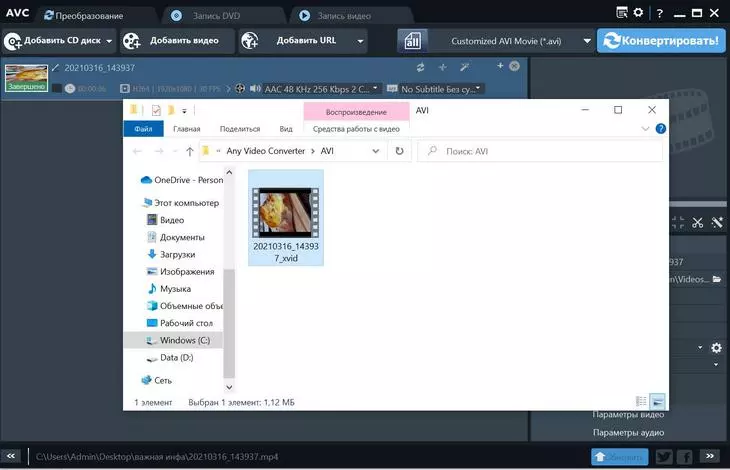The height and width of the screenshot is (470, 730).
Task: Remove the video item with the X icon
Action: pos(514,66)
